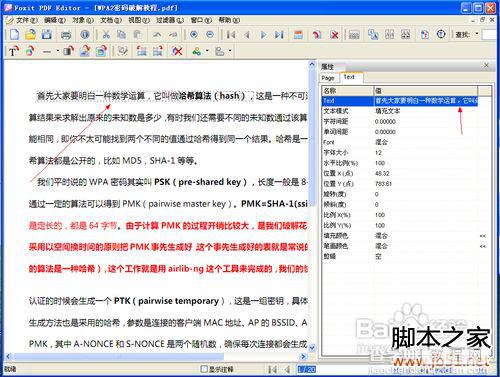Open the 帮助 menu
The height and width of the screenshot is (377, 500).
click(x=229, y=20)
